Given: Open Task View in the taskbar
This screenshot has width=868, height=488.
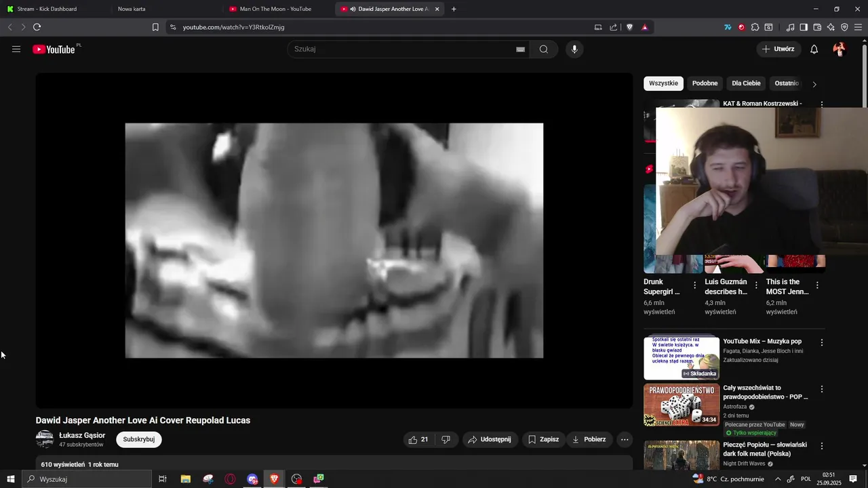Looking at the screenshot, I should [163, 479].
